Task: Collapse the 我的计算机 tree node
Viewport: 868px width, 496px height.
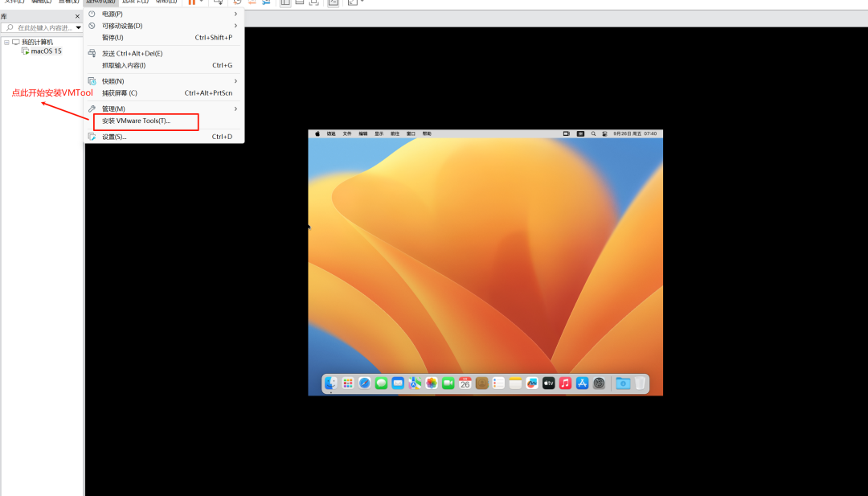Action: [6, 42]
